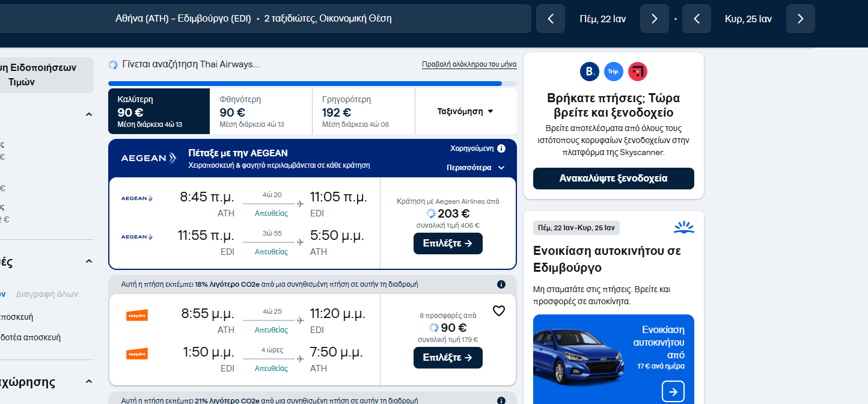
Task: Collapse the top filter section in the left sidebar
Action: (x=89, y=115)
